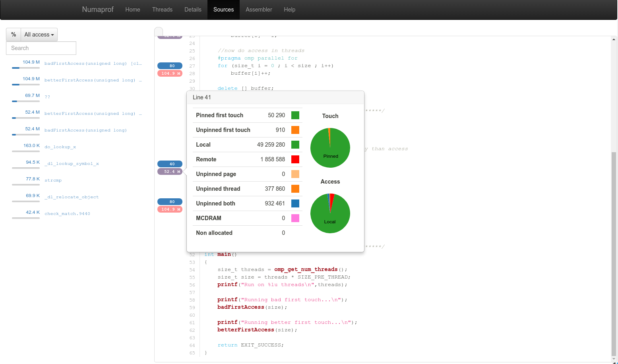Open the Details page in navbar

coord(193,10)
